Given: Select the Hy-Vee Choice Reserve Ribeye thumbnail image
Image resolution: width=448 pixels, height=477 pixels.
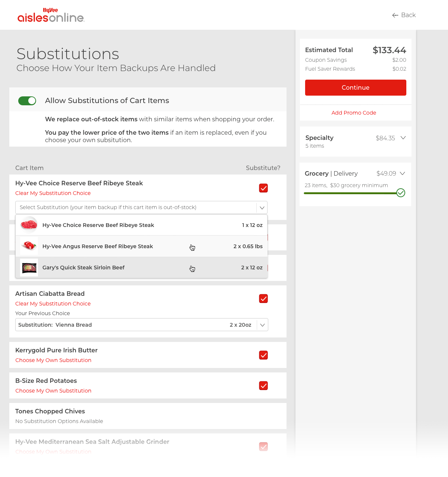Looking at the screenshot, I should point(29,224).
